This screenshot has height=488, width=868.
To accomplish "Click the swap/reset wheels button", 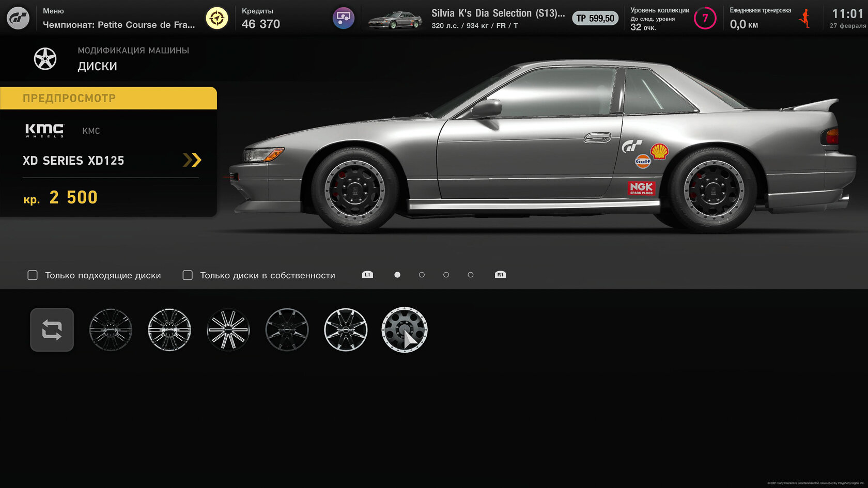I will [52, 329].
